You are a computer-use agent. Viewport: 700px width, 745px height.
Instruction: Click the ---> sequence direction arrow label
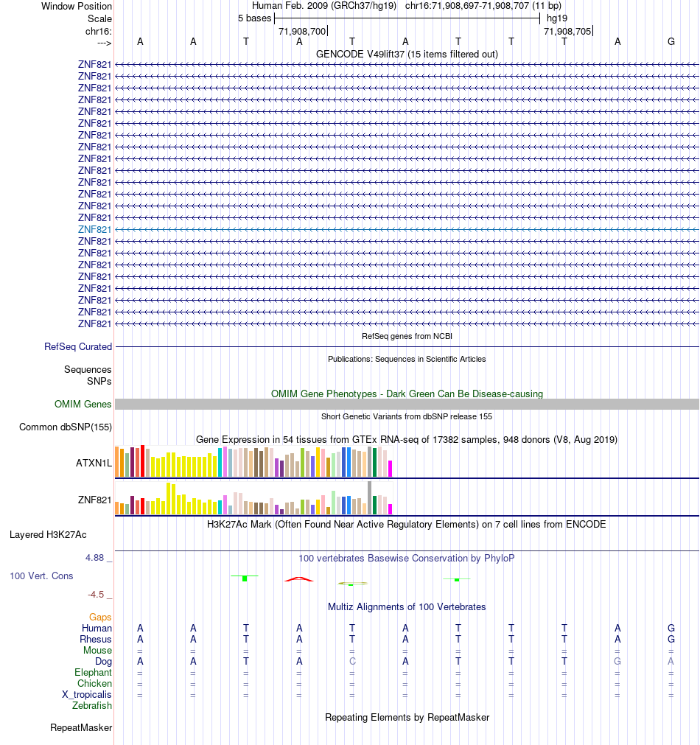click(104, 43)
